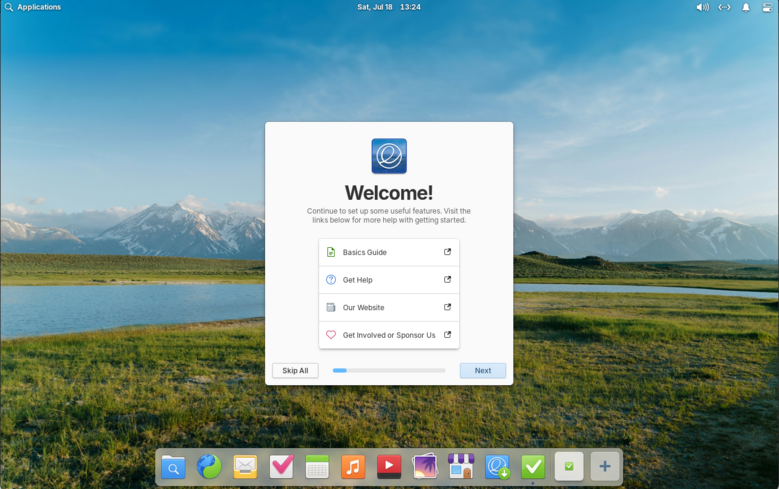
Task: Click the Next button
Action: 483,370
